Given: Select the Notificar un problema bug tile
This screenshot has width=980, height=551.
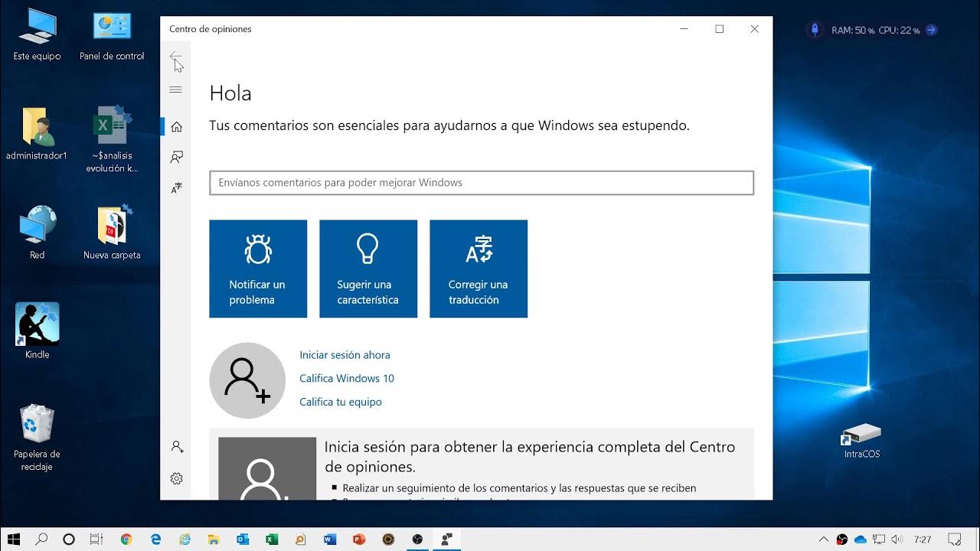Looking at the screenshot, I should (258, 269).
